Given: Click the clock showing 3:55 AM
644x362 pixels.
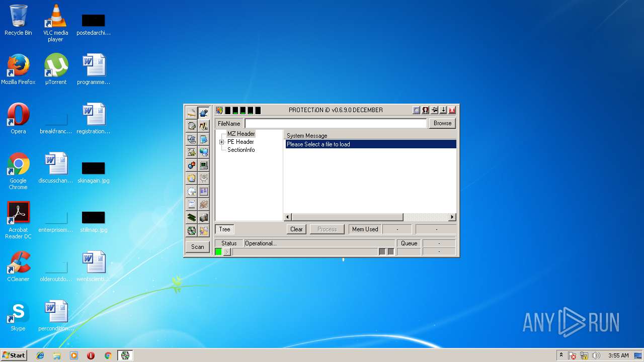Looking at the screenshot, I should coord(618,355).
